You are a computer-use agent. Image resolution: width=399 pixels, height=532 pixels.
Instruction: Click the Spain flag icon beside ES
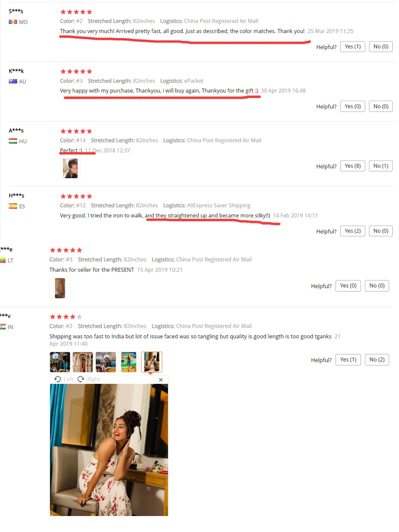(13, 206)
